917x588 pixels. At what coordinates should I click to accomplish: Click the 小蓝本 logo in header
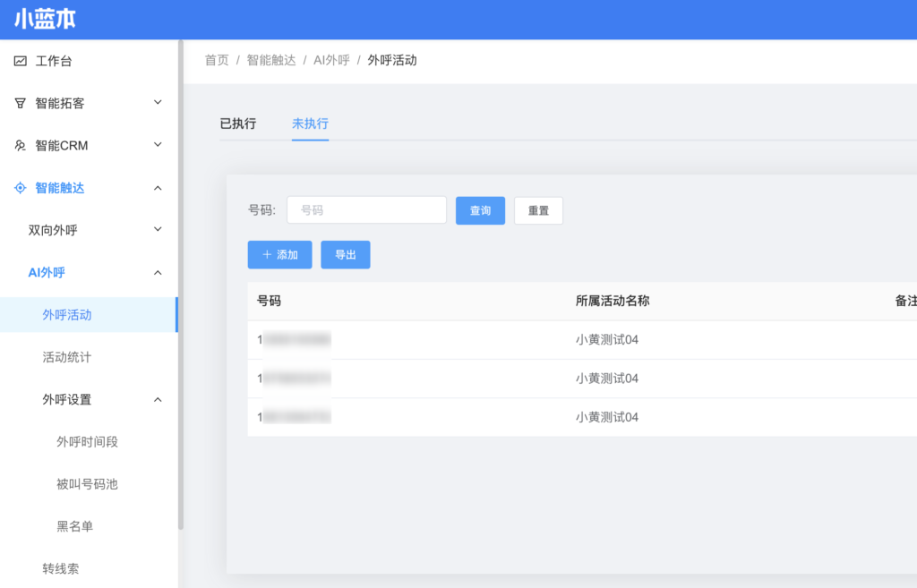[x=45, y=20]
